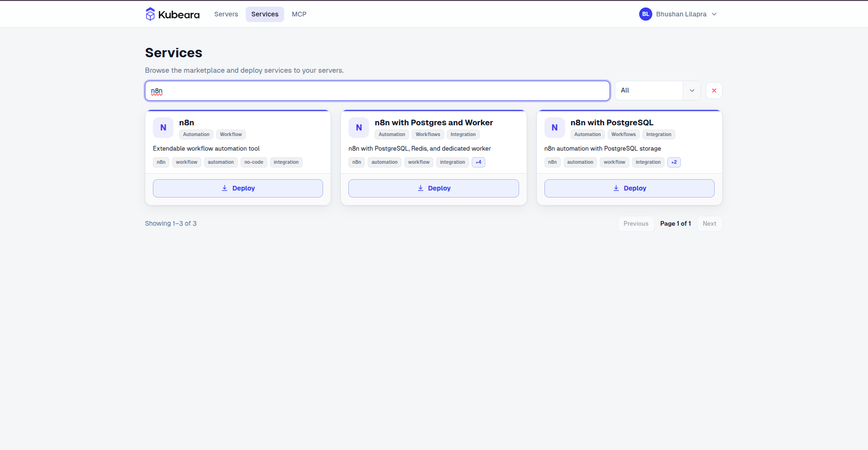The image size is (868, 450).
Task: Click the N icon on n8n with PostgreSQL card
Action: pyautogui.click(x=555, y=128)
